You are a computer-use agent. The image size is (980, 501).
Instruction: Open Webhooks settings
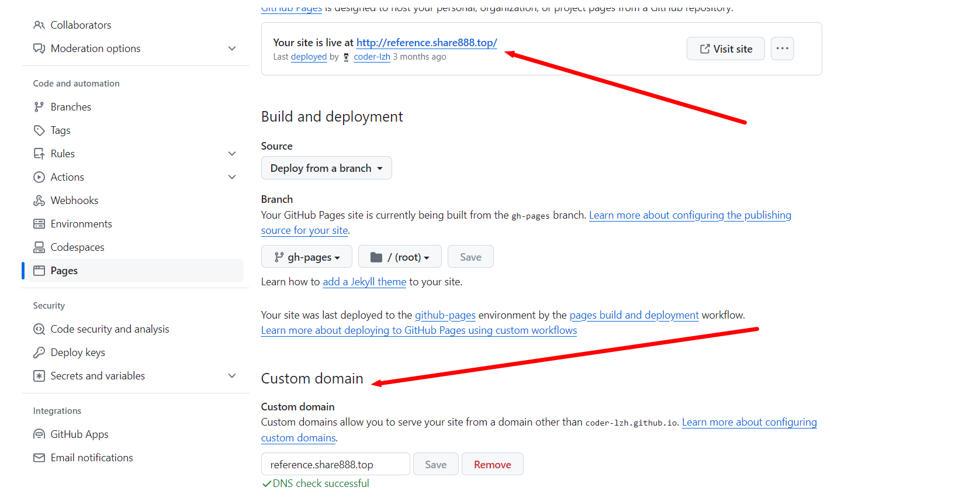74,201
